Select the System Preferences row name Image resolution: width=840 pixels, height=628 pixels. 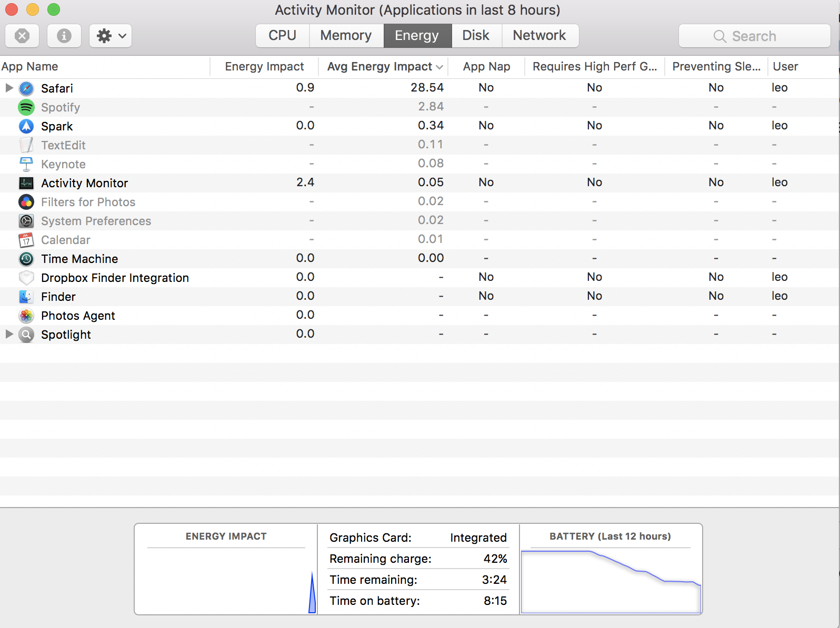96,221
